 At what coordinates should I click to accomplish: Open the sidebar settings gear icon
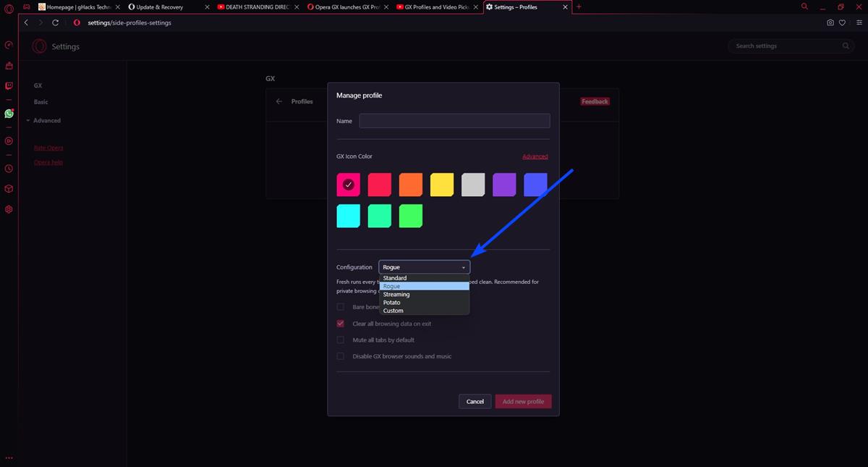tap(9, 209)
